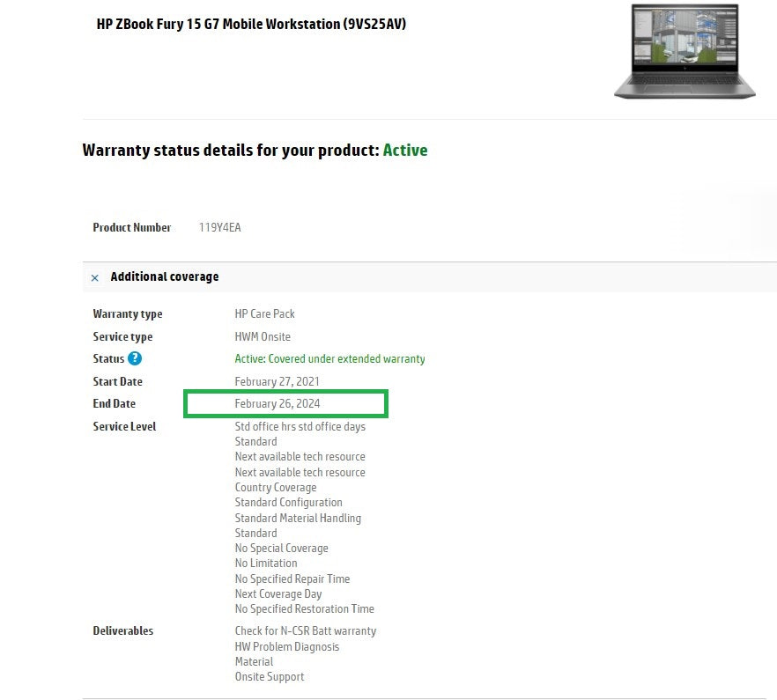Screen dimensions: 777x700
Task: Click Active: Covered under extended warranty text
Action: [x=329, y=358]
